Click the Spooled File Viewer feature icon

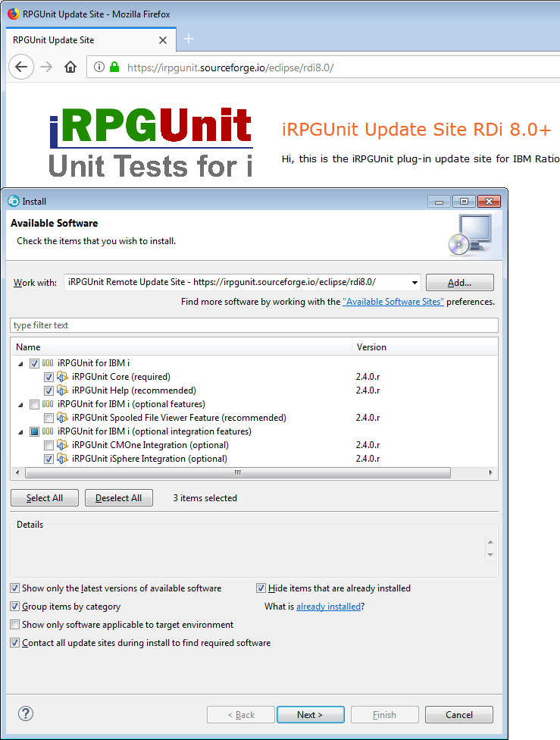click(x=62, y=418)
